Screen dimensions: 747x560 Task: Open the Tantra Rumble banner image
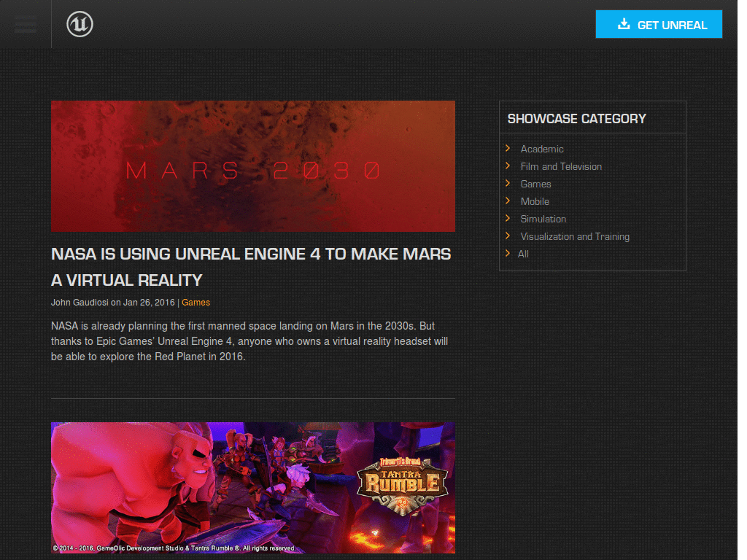pos(253,488)
